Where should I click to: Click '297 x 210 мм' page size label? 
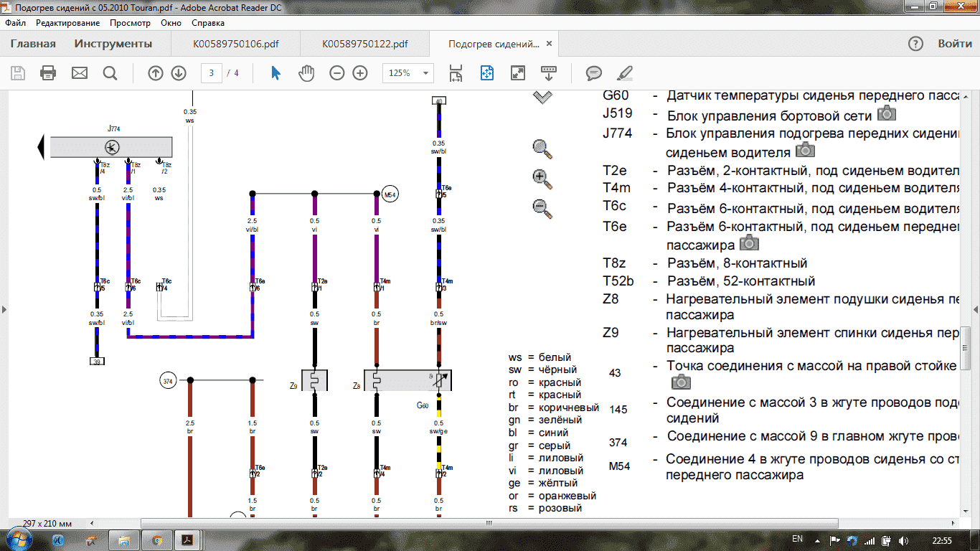point(47,523)
